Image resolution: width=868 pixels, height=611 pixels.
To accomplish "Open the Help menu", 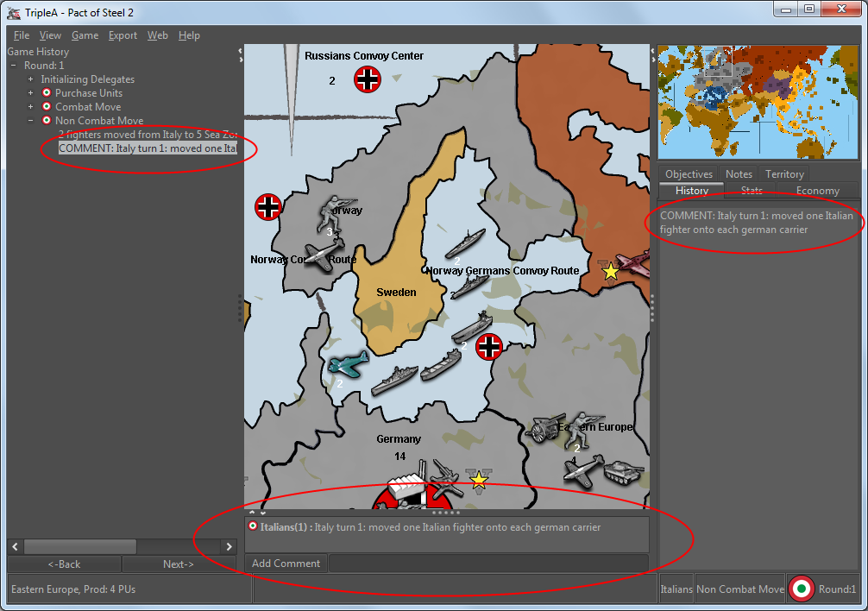I will (189, 35).
